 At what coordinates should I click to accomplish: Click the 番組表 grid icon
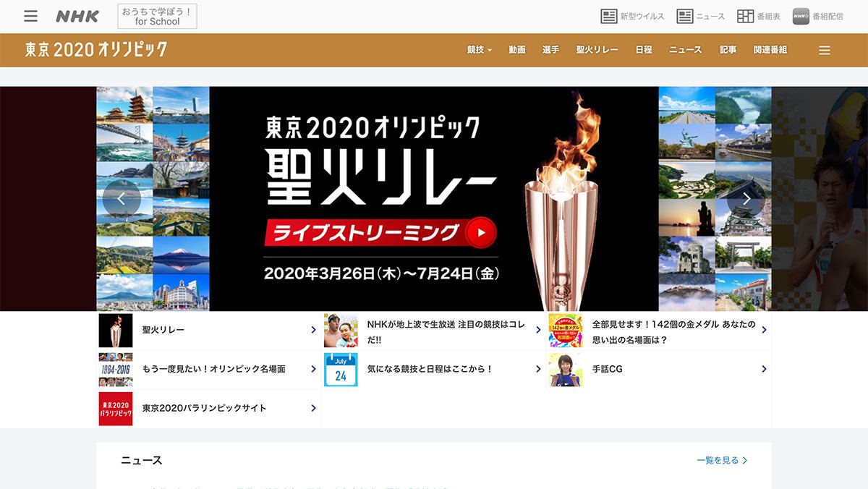click(x=746, y=16)
